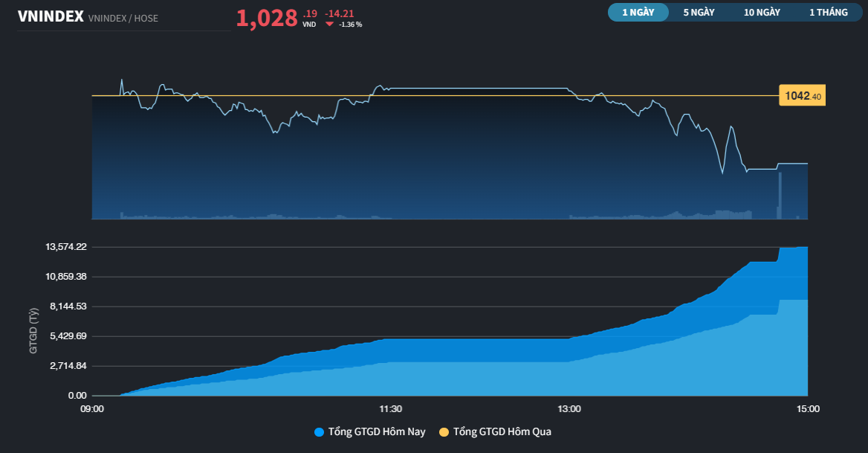Click the VNINDEX title

(x=51, y=16)
